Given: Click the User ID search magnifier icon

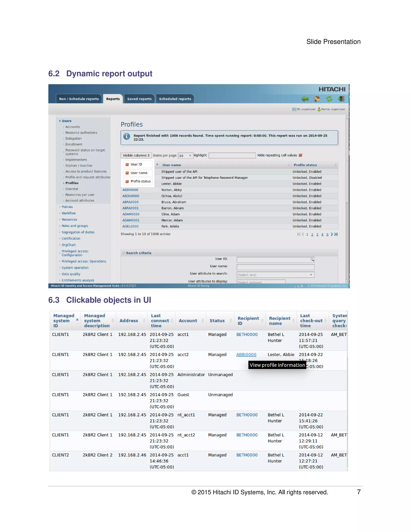Looking at the screenshot, I should click(312, 260).
